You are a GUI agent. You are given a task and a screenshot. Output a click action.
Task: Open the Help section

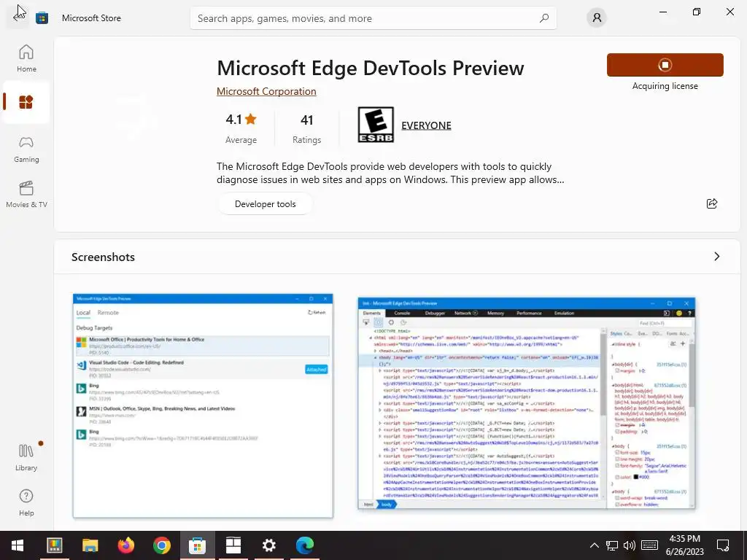pos(26,503)
